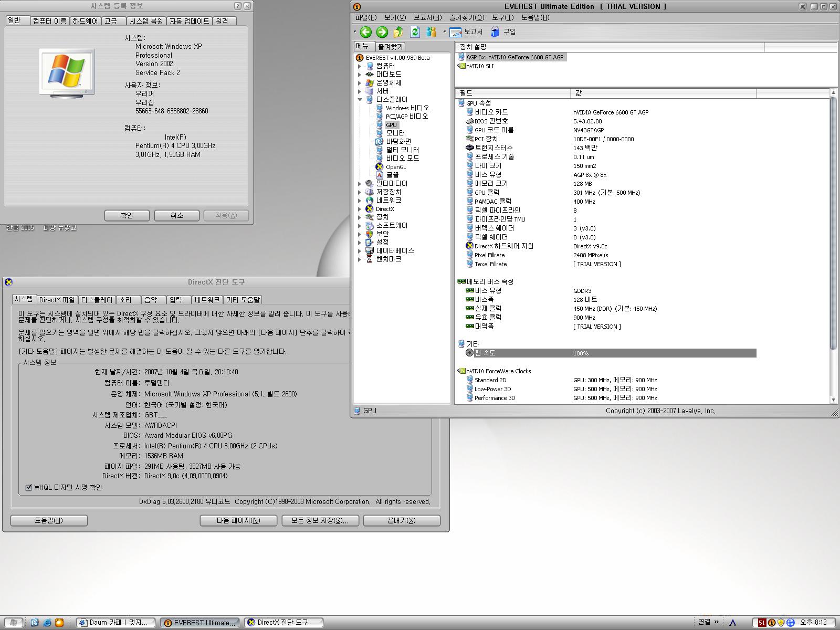Open the 도구(T) menu in EVEREST
This screenshot has width=840, height=630.
point(502,18)
